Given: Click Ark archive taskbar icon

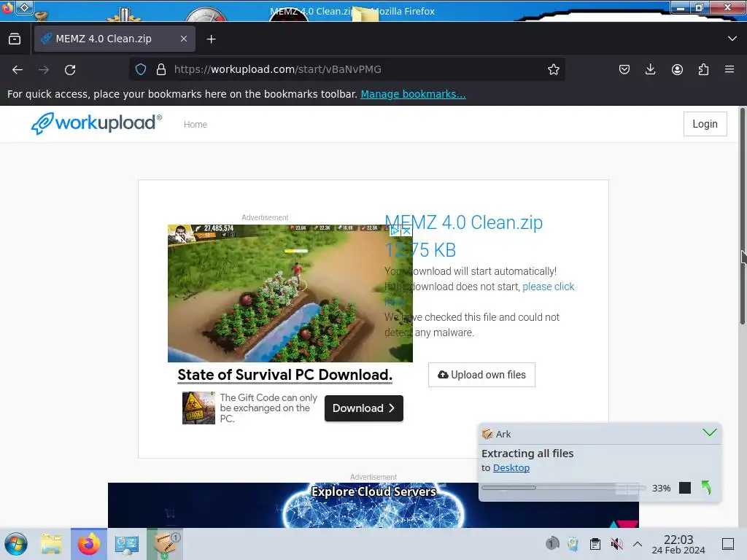Looking at the screenshot, I should click(x=165, y=544).
